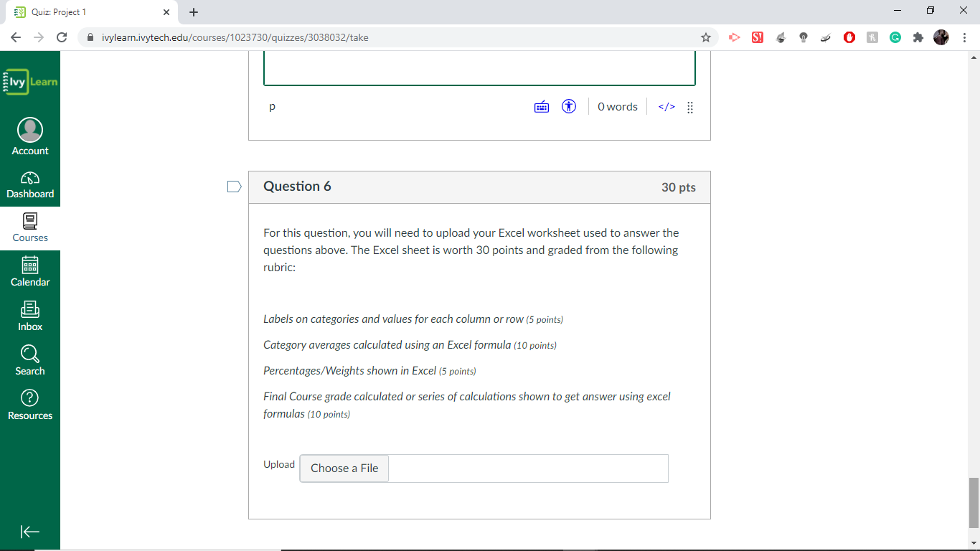This screenshot has width=980, height=551.
Task: Bookmark this page with the star
Action: 706,37
